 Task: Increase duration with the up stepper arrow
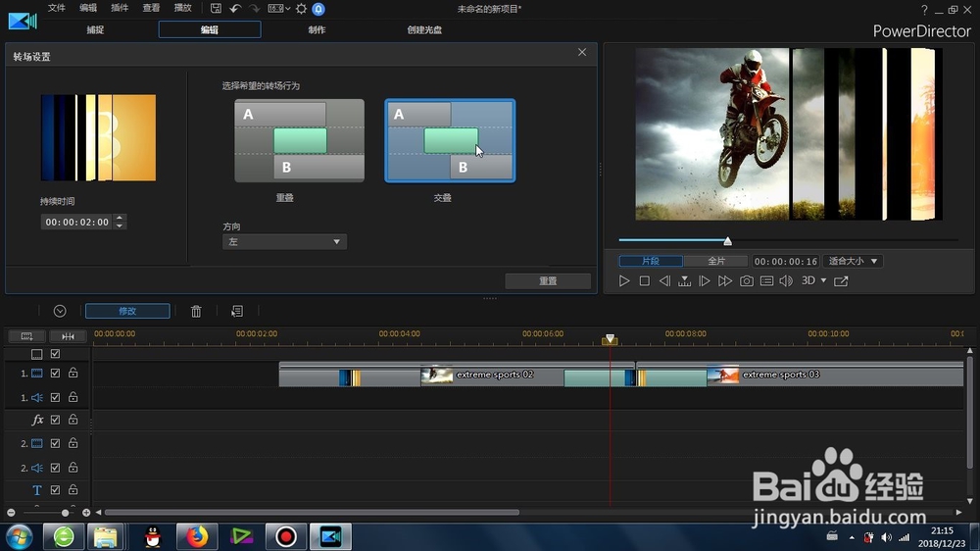120,218
